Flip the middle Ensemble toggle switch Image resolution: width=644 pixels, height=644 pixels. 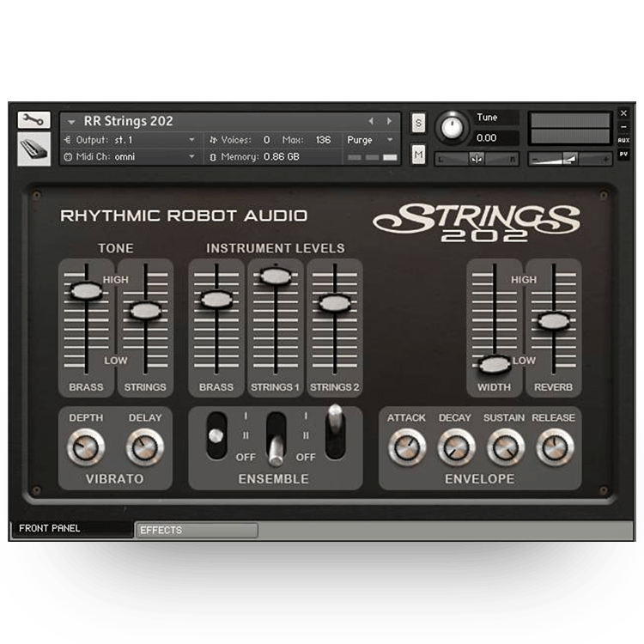[x=276, y=438]
